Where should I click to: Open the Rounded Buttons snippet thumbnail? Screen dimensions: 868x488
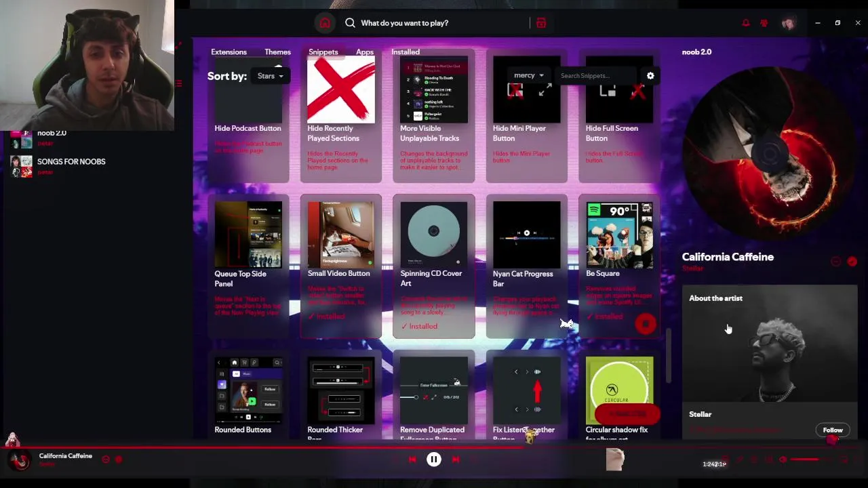click(x=248, y=390)
